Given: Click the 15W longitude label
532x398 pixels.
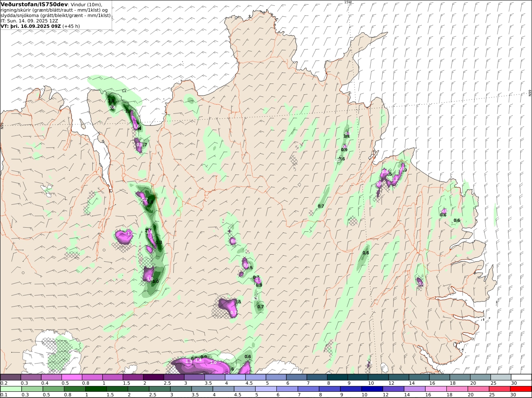Looking at the screenshot, I should click(347, 2).
